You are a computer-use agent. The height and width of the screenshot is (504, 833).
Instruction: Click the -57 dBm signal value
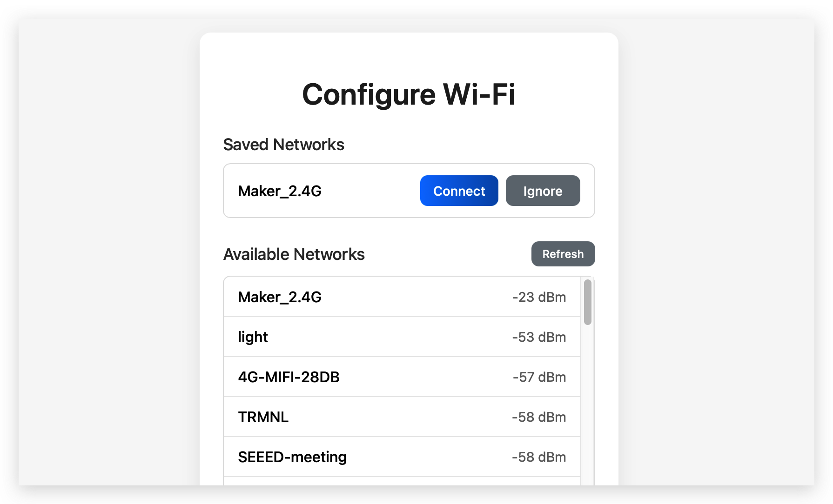539,377
